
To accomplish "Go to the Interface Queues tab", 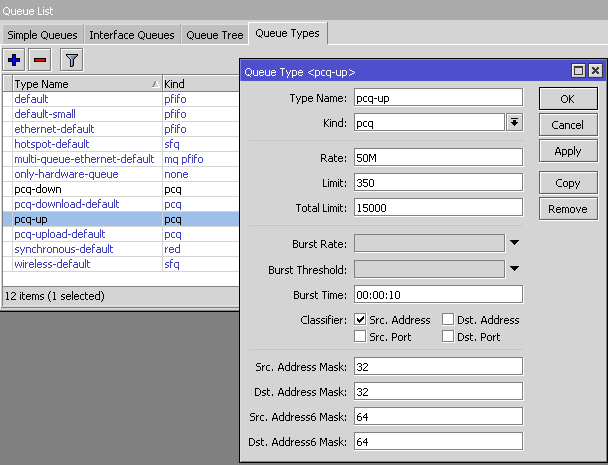I will click(132, 35).
